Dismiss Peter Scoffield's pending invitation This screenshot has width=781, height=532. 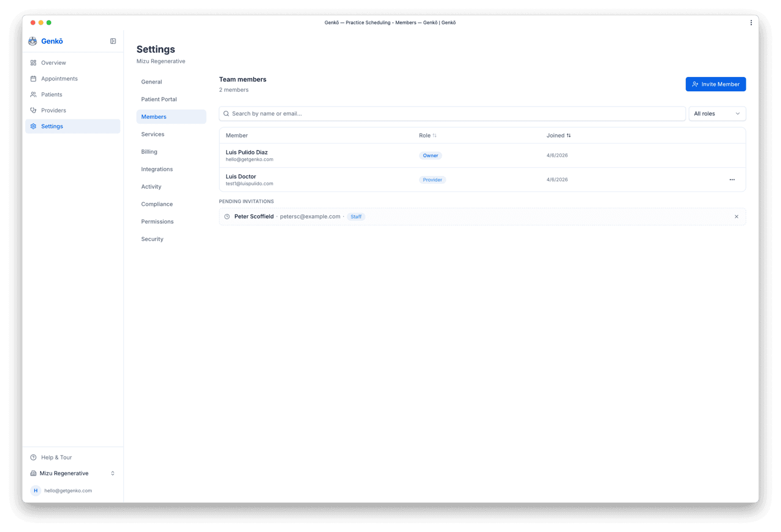tap(736, 217)
